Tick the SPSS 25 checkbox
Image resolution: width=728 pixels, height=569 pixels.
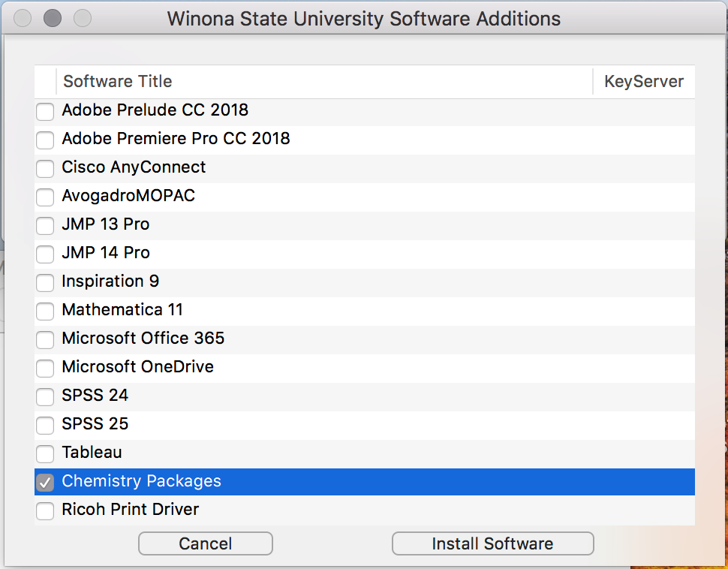tap(46, 426)
